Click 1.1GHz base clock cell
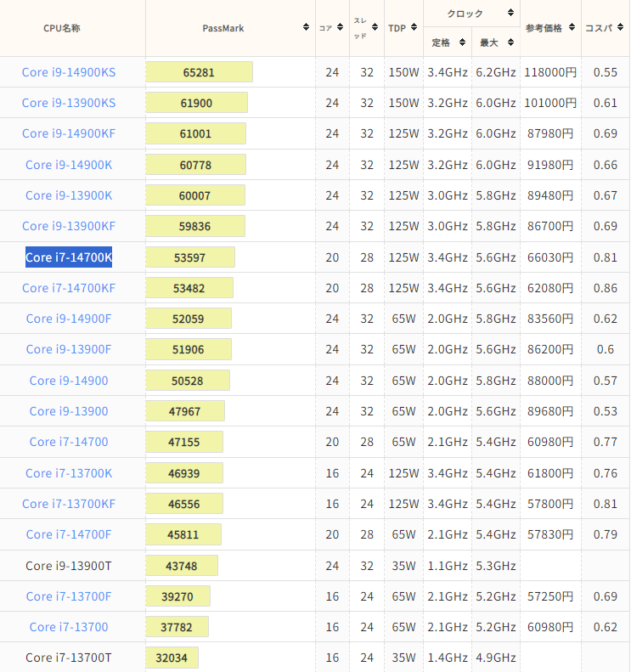 [x=448, y=566]
